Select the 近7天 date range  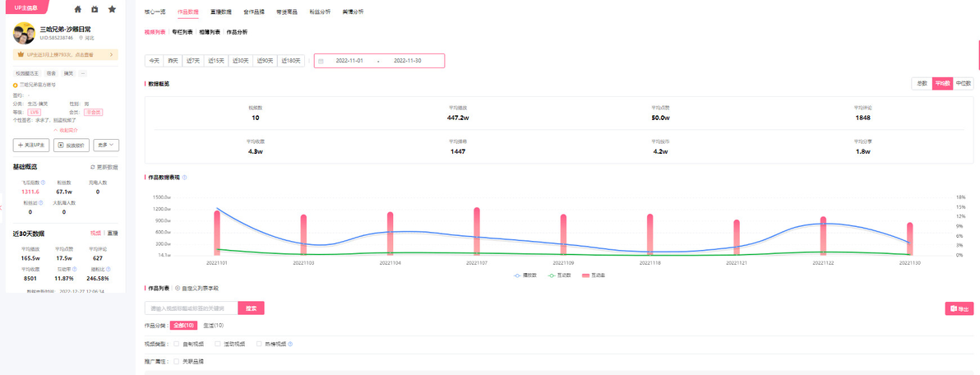[193, 61]
